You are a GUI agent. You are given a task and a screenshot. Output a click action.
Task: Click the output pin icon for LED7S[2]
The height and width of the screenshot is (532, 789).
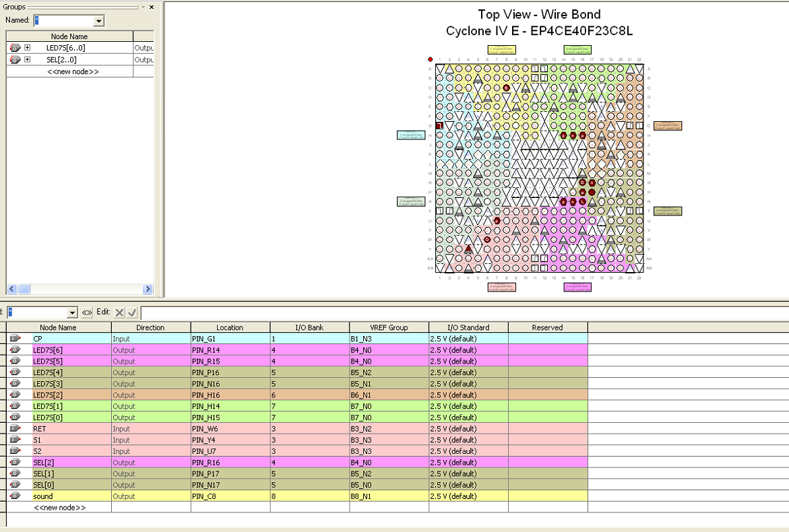tap(15, 395)
